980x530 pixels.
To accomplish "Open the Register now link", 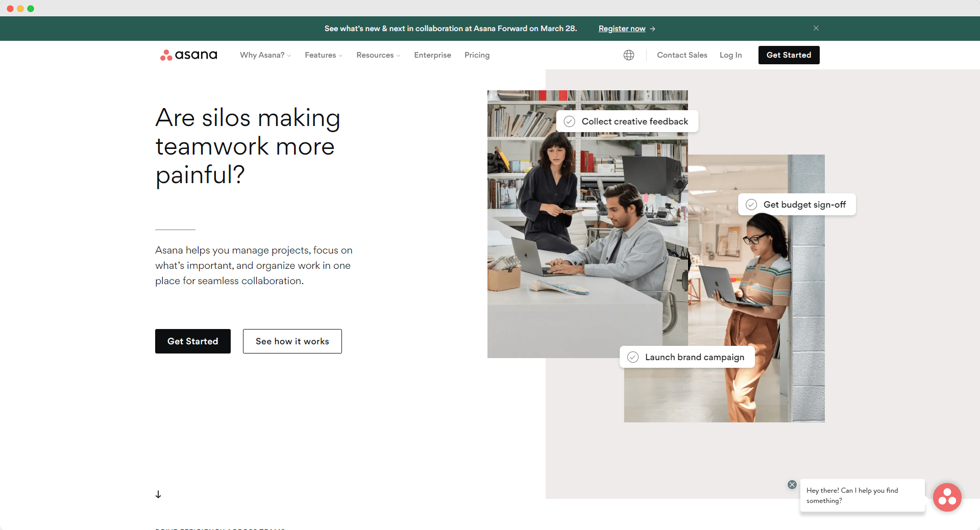I will (x=622, y=29).
